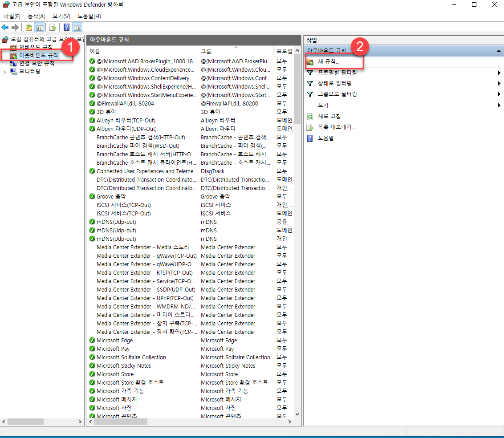Select the Microsoft 메시지 rule row

tap(117, 399)
